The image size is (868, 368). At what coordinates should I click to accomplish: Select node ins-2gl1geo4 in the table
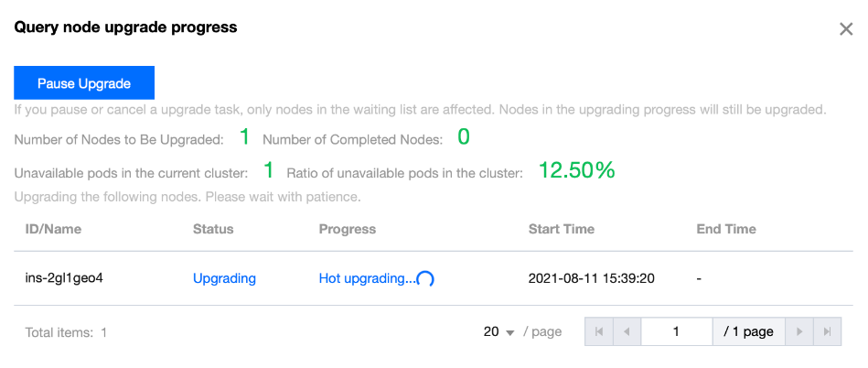tap(64, 278)
